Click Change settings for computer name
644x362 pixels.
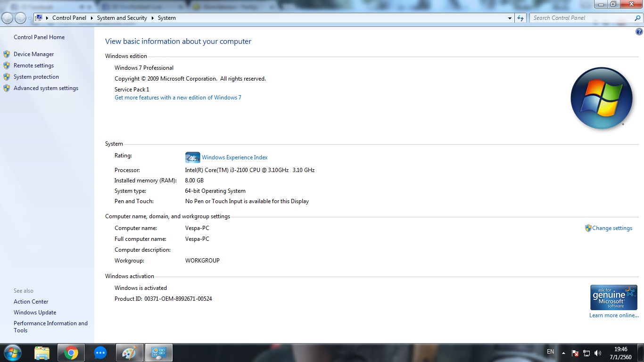pos(612,228)
